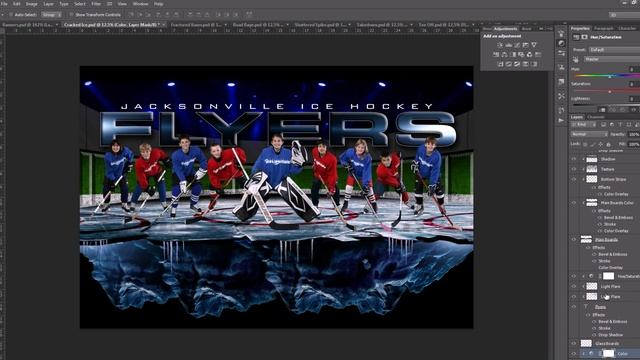This screenshot has height=360, width=640.
Task: Open the File menu
Action: click(x=4, y=4)
